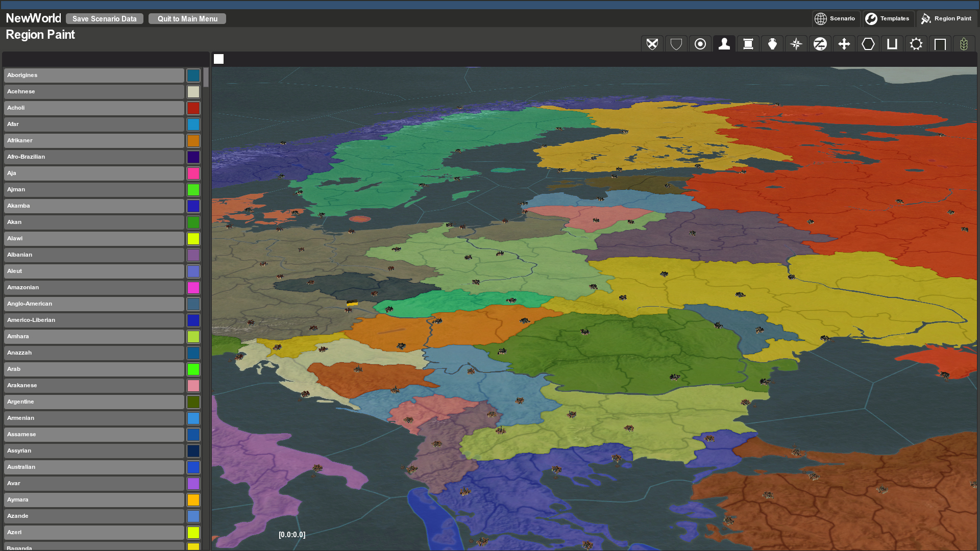Select the 'Americo-Liberian' list row
This screenshot has width=980, height=551.
[94, 320]
